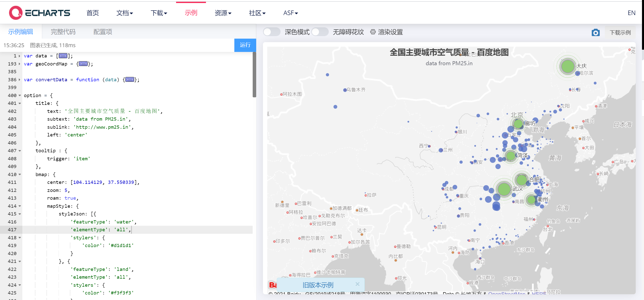Expand folded geoCoordMap object placeholder
644x300 pixels.
click(83, 64)
